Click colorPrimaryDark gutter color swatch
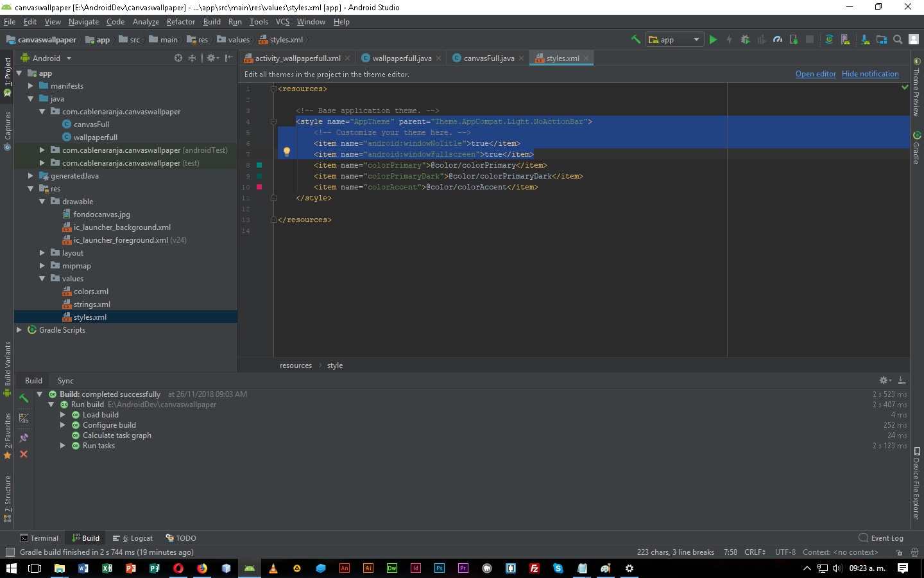The height and width of the screenshot is (578, 924). (259, 176)
